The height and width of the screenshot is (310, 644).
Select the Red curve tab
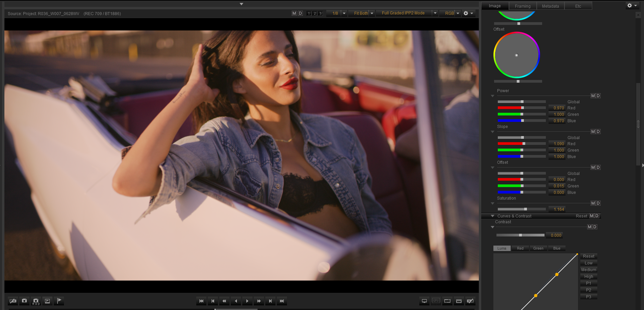tap(520, 248)
